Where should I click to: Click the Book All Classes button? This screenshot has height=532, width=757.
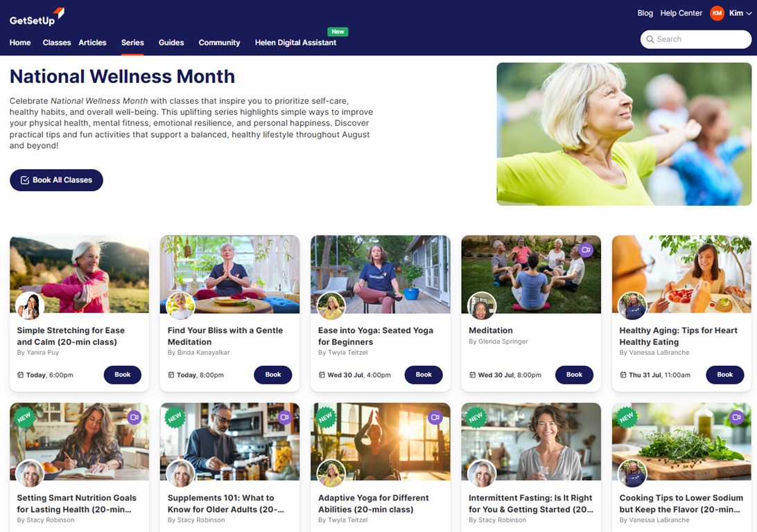pyautogui.click(x=56, y=180)
